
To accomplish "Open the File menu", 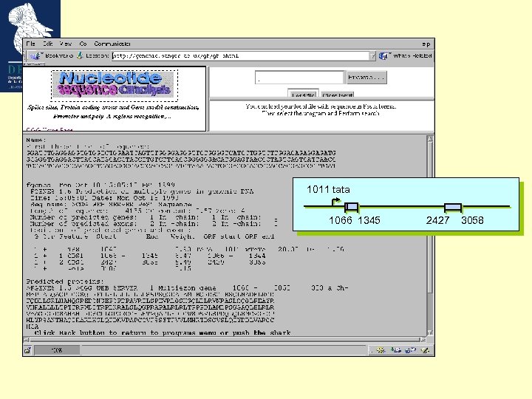I will [30, 44].
